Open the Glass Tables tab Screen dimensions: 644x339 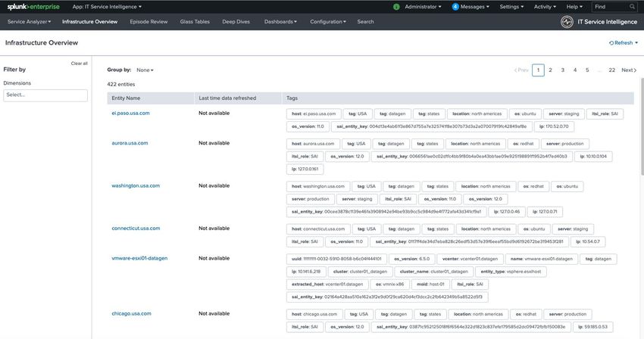[x=195, y=22]
